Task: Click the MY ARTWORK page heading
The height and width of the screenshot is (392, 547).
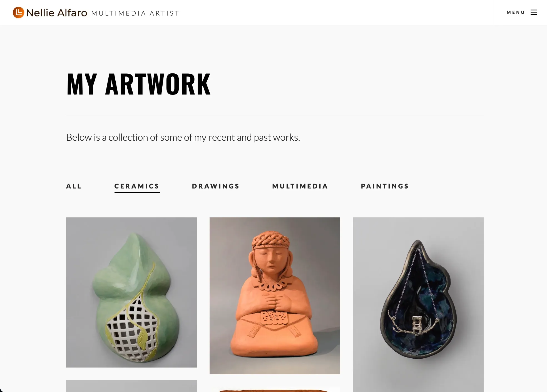Action: [138, 84]
